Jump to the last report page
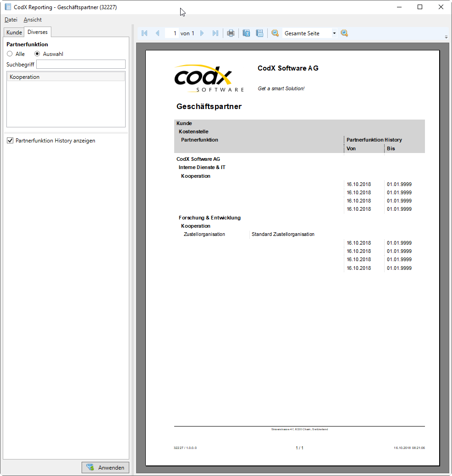Viewport: 452px width, 476px height. coord(215,33)
